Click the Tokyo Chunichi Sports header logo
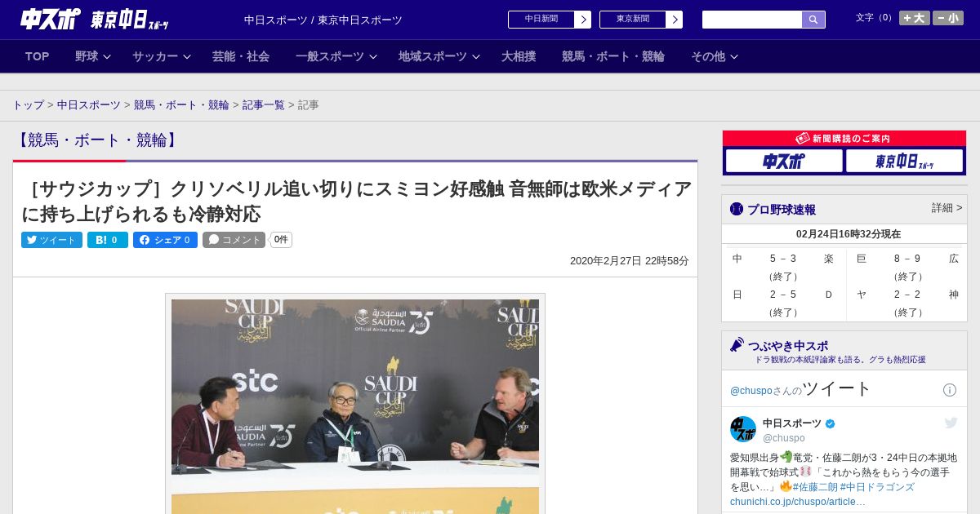Viewport: 980px width, 514px height. point(130,20)
